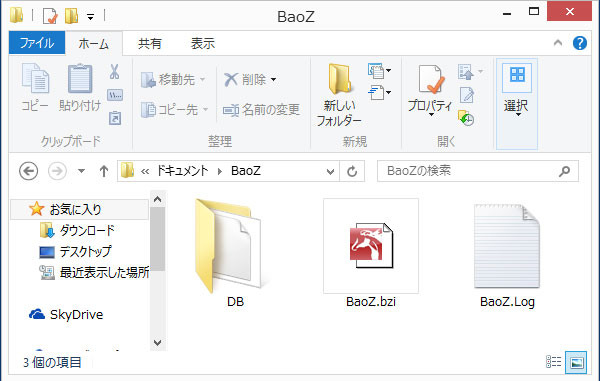
Task: Click the Back navigation arrow
Action: pos(28,171)
